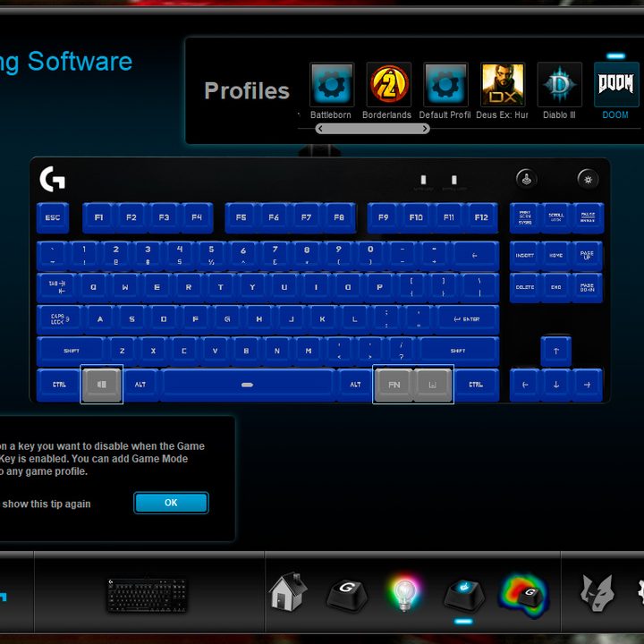Click the right Shift key
This screenshot has height=644, width=644.
click(458, 352)
